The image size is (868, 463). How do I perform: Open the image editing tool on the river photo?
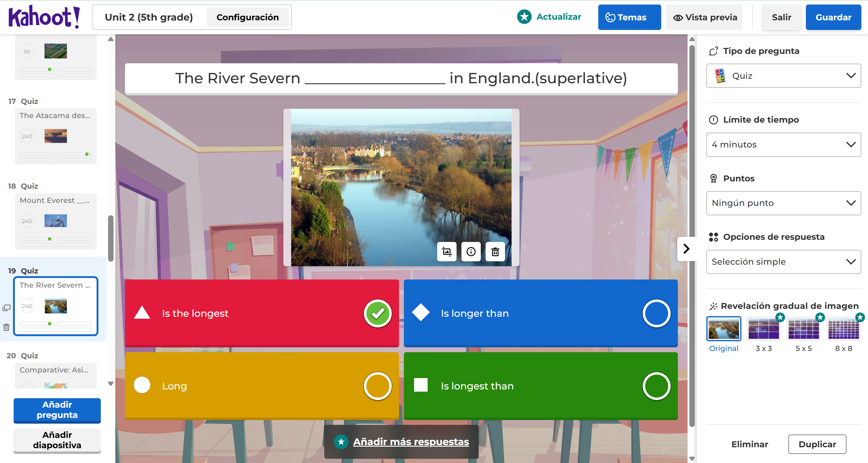click(447, 252)
